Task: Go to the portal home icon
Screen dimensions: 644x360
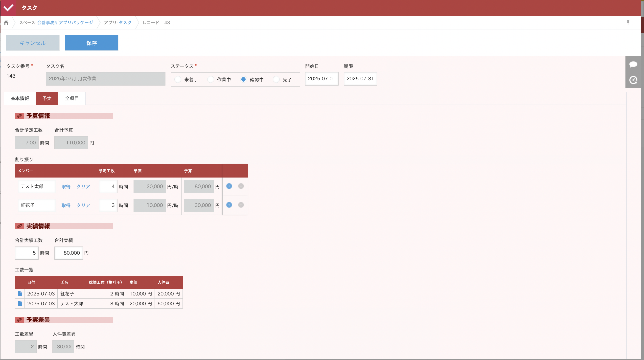Action: [6, 23]
